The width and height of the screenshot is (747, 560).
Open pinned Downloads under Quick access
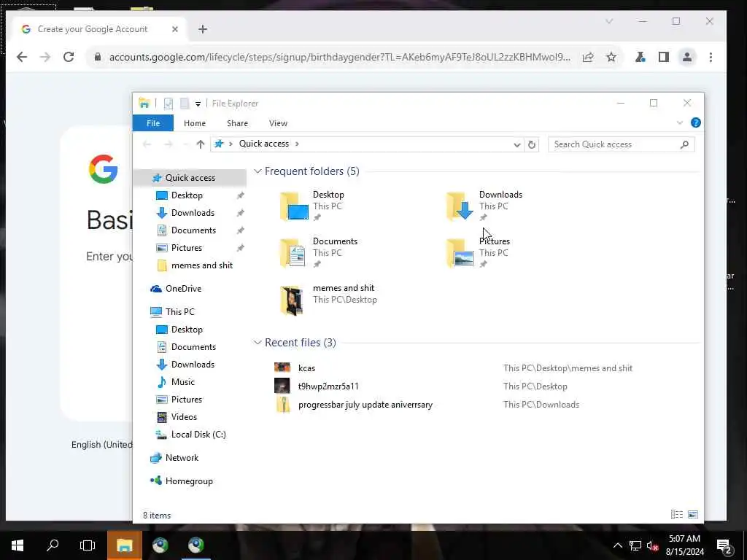coord(193,213)
